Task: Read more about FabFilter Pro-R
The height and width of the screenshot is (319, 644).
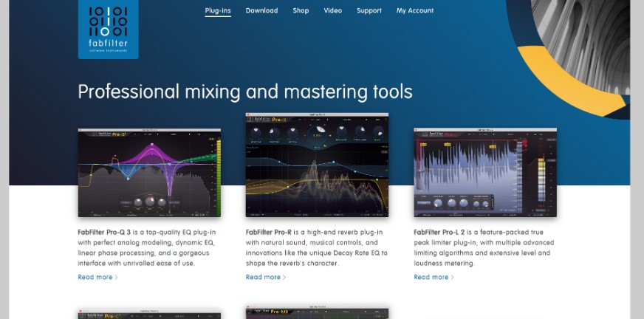Action: 266,277
